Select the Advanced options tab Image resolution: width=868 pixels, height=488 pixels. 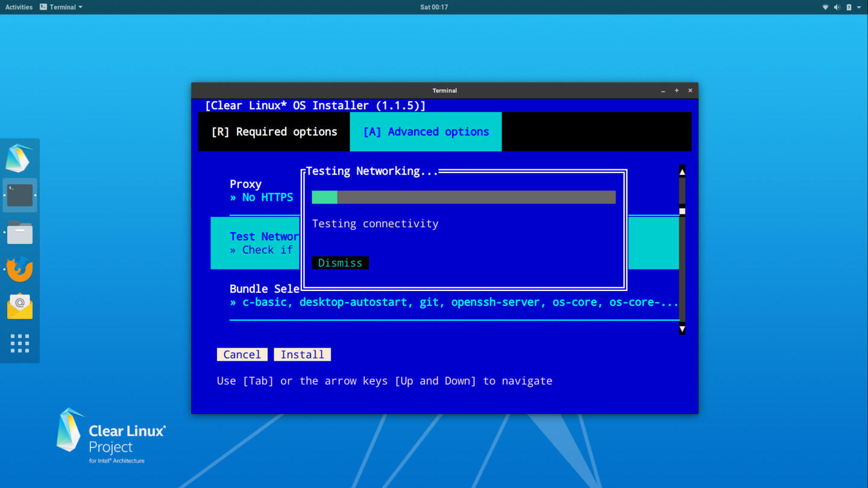pos(426,131)
